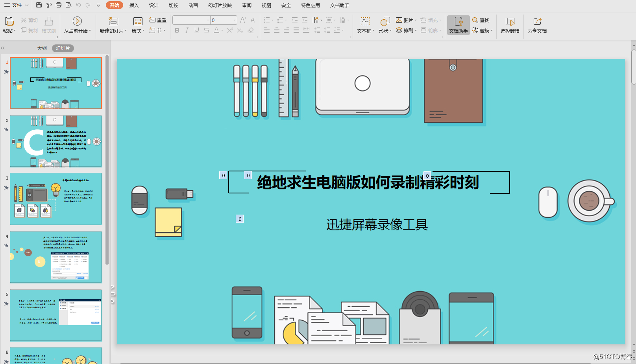Toggle align text left
Image resolution: width=636 pixels, height=364 pixels.
coord(267,30)
